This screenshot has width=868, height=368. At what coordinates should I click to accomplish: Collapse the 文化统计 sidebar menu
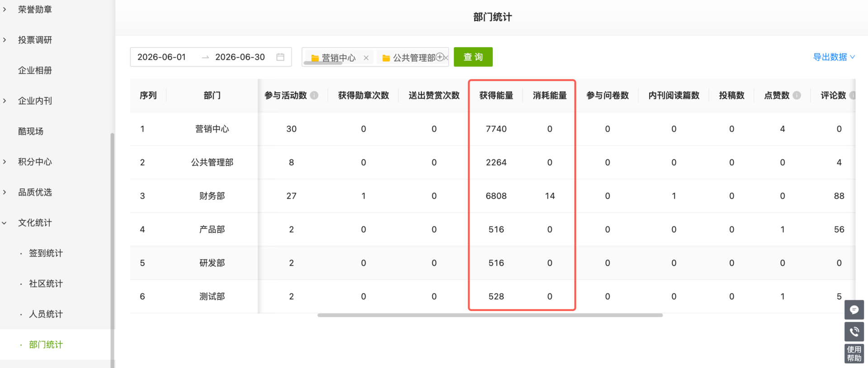35,223
